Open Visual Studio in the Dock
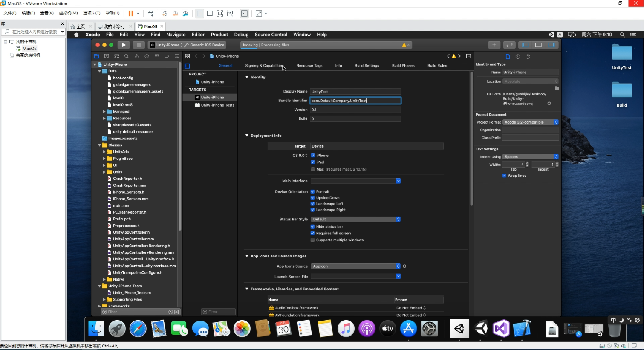 501,329
